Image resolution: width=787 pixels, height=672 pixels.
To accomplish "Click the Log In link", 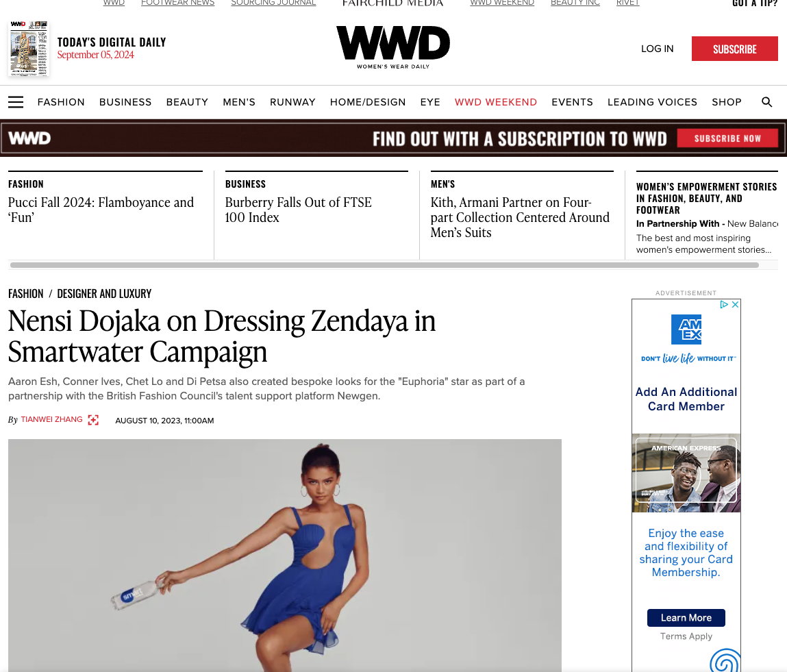I will (x=657, y=49).
